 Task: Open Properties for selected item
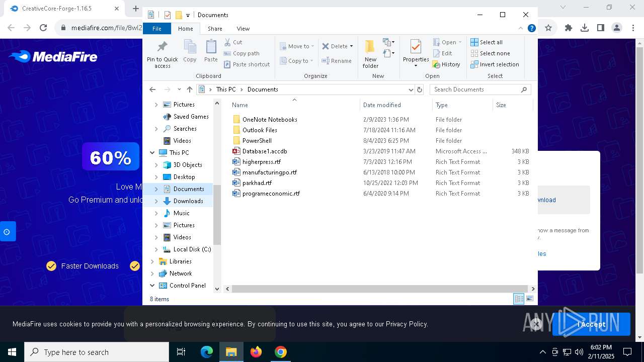point(416,53)
